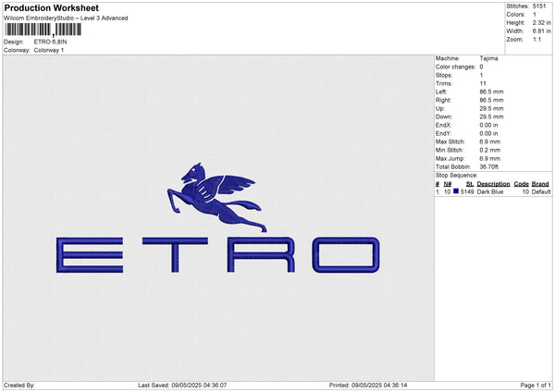Screen dimensions: 555x392
Task: Click the stitch count cell '5149'
Action: [467, 191]
